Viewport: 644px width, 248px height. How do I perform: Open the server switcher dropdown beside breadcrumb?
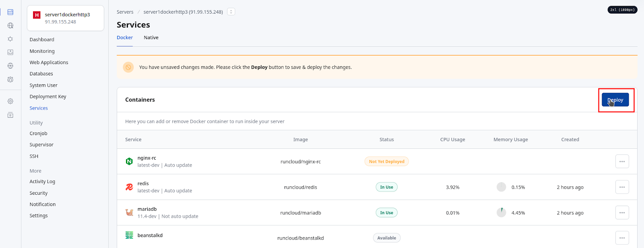pos(231,12)
